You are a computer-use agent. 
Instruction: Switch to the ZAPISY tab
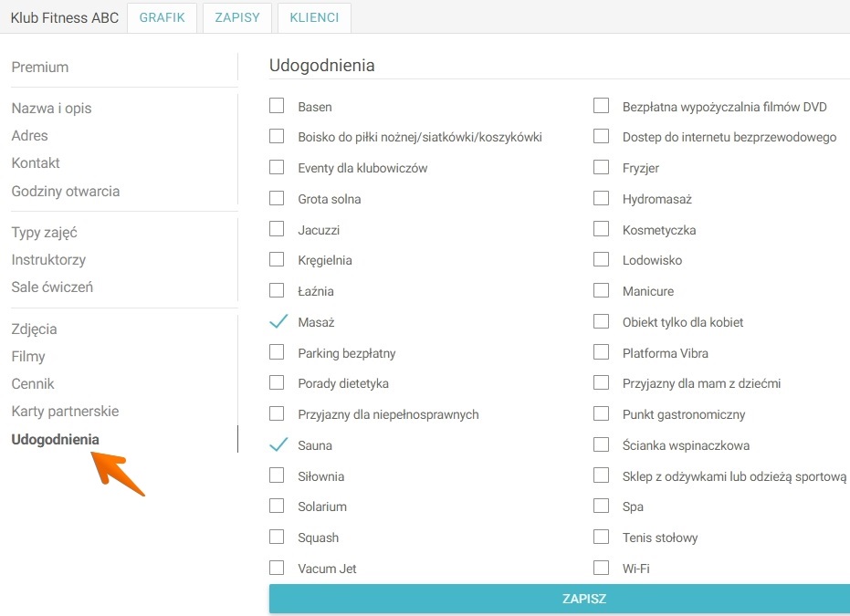[236, 17]
